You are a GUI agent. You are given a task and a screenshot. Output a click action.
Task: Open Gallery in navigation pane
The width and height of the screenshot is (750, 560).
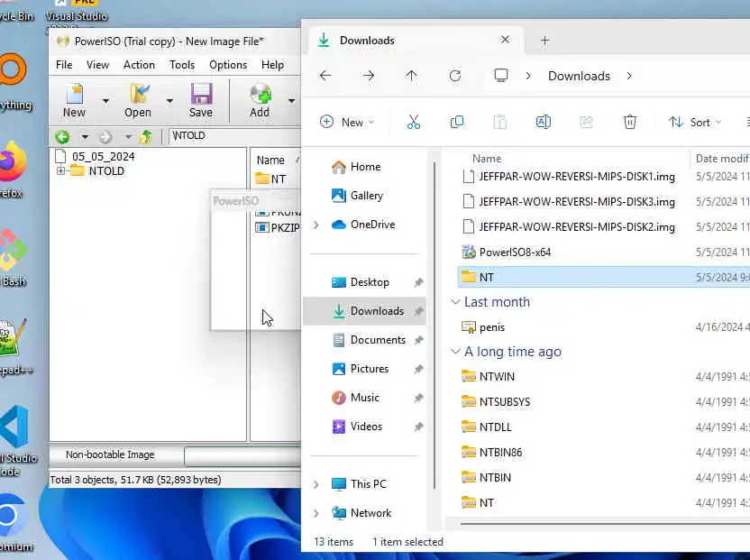(x=366, y=196)
